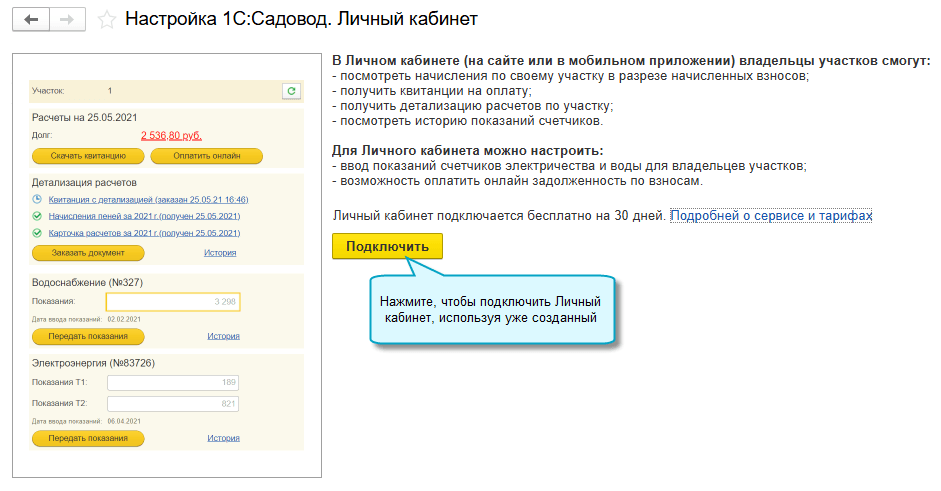Click the line получить квитанции на оплату
This screenshot has height=491, width=941.
(432, 91)
